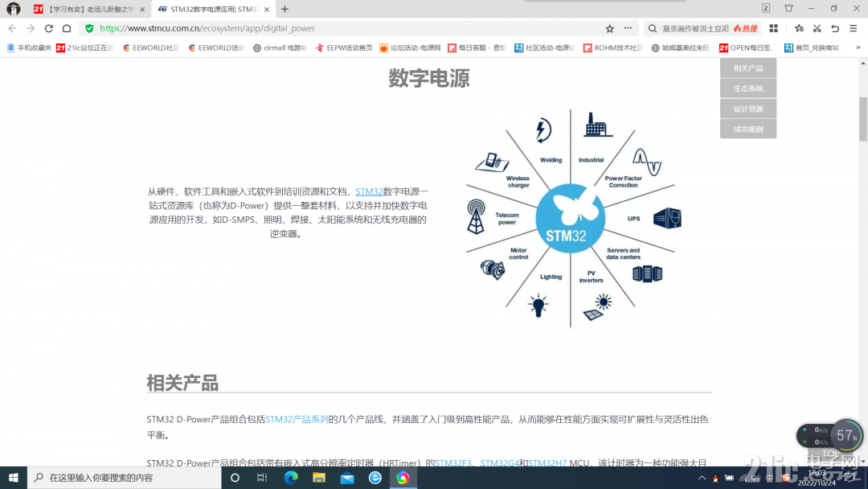Jump to the 设计资源 section button
Screen dimensions: 868x489
748,109
